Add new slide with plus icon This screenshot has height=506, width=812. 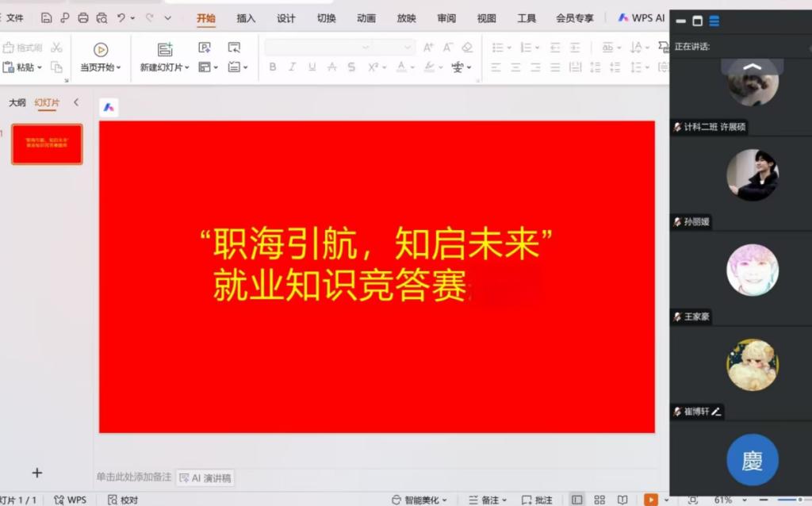pos(36,473)
